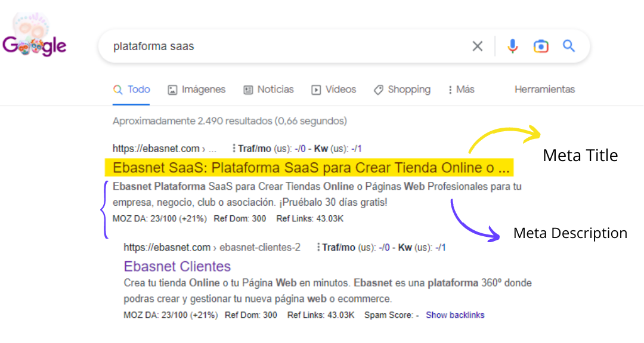Click the blue magnifier search button

coord(569,47)
